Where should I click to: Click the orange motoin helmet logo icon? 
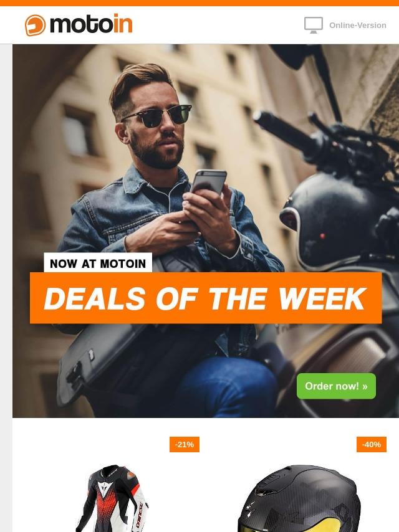coord(35,25)
